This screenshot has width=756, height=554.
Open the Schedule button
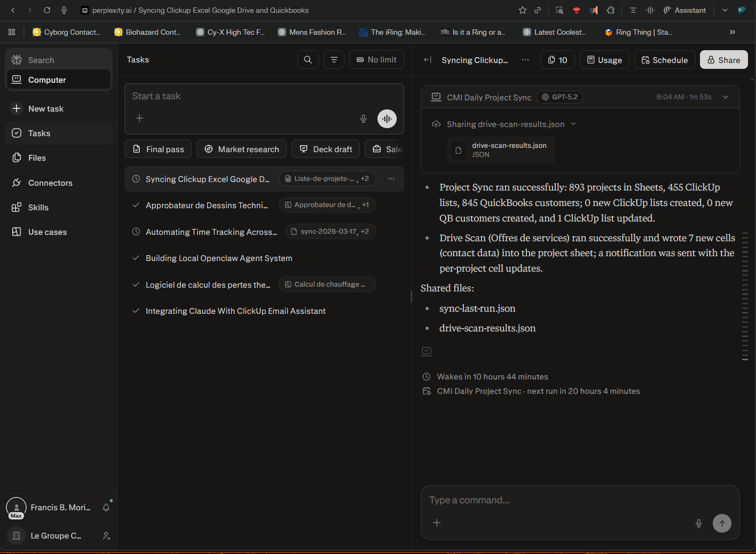tap(664, 60)
